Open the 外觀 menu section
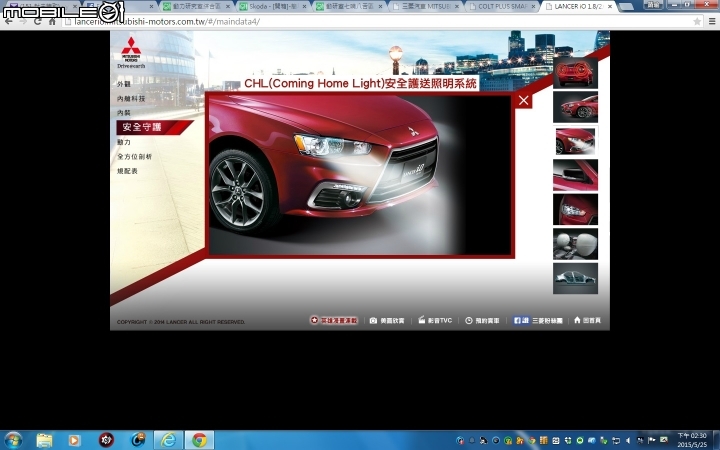Screen dimensions: 720x450 click(x=124, y=84)
